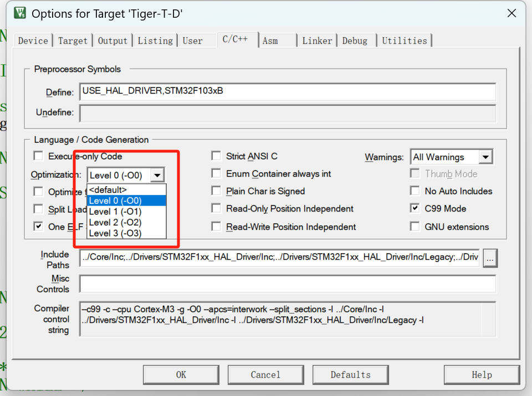The width and height of the screenshot is (532, 396).
Task: Click the Undefine symbols field
Action: 288,113
